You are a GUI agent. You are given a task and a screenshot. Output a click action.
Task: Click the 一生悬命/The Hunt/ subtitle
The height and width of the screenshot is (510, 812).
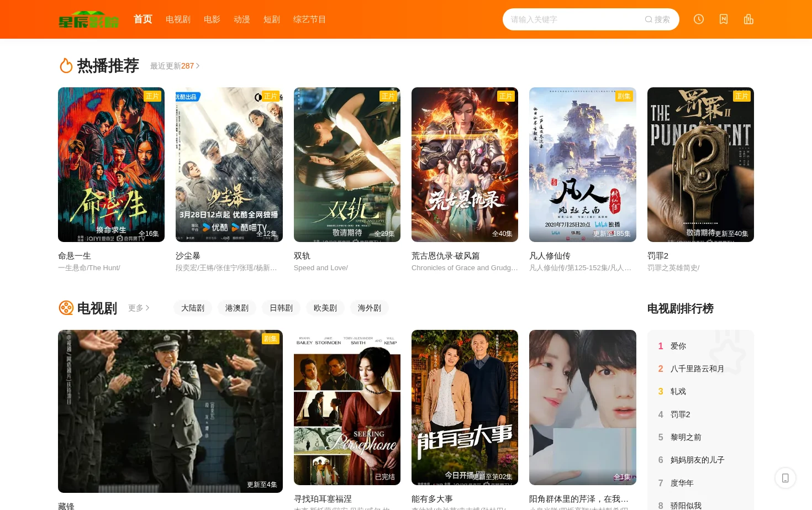pos(89,268)
